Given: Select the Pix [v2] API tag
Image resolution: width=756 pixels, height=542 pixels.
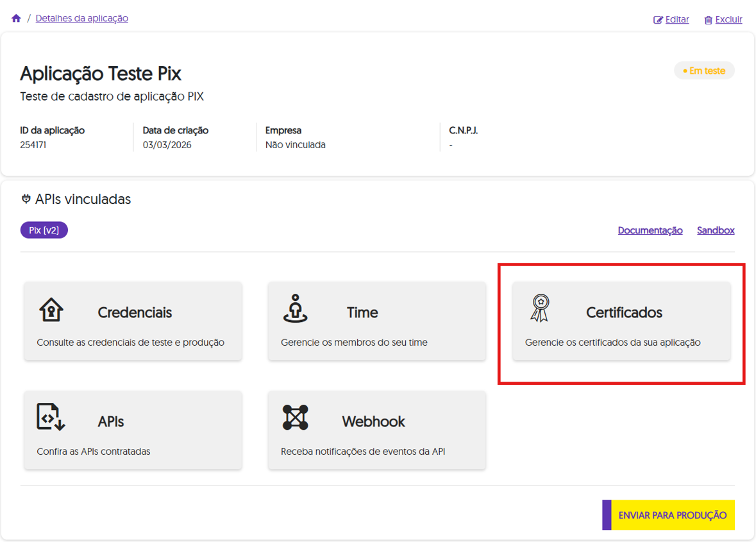Looking at the screenshot, I should (x=44, y=230).
